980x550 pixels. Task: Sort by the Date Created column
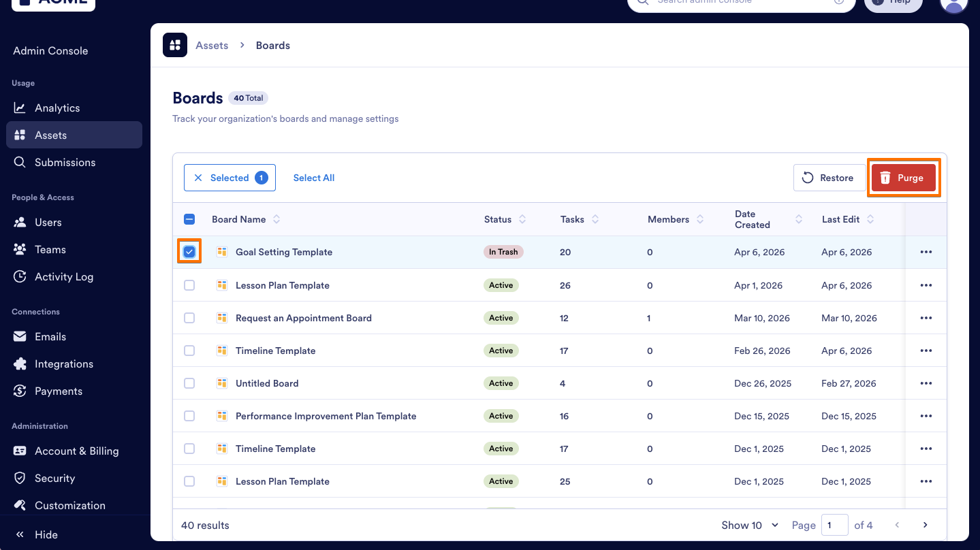coord(799,219)
